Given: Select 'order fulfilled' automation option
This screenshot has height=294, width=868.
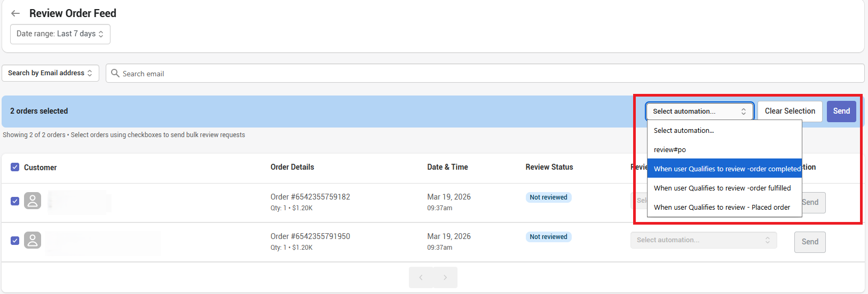Looking at the screenshot, I should click(x=724, y=188).
